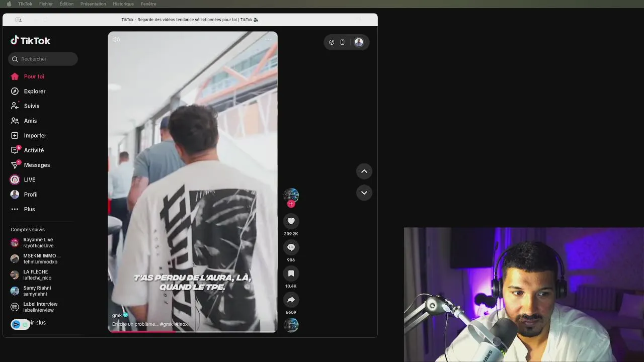The width and height of the screenshot is (644, 362).
Task: Click the blue floating overlay widget icon
Action: coord(16,324)
